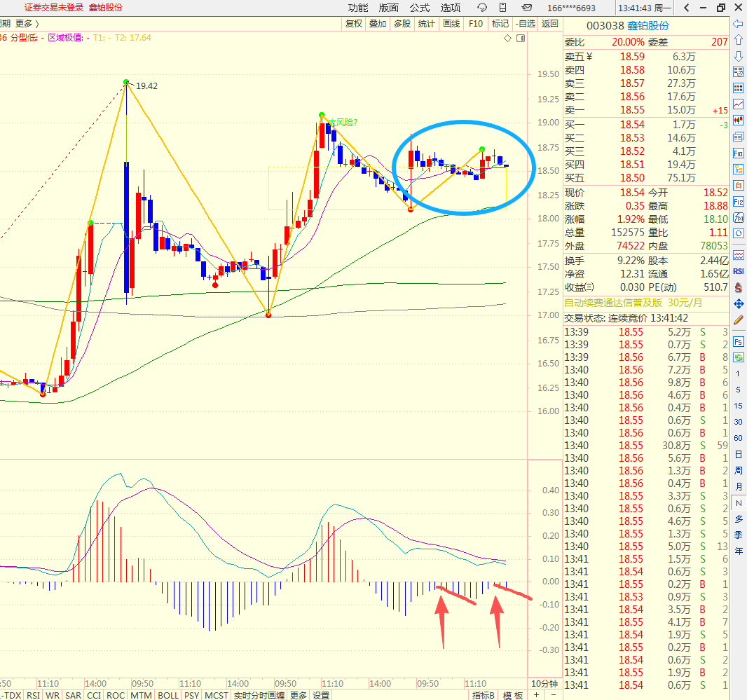Select the N custom period button
This screenshot has height=700, width=747.
coord(738,503)
